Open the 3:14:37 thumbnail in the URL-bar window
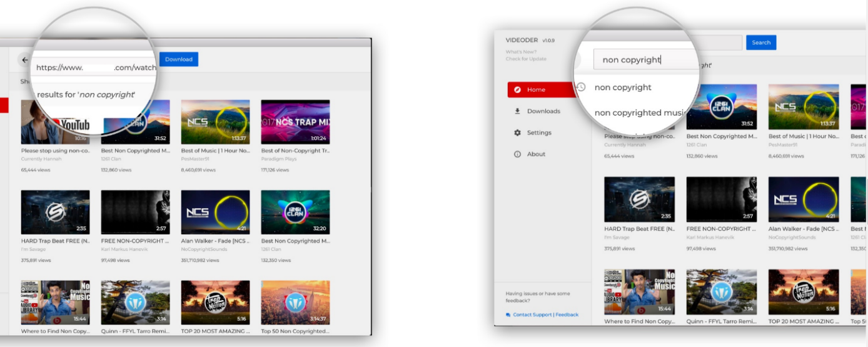 click(x=295, y=302)
